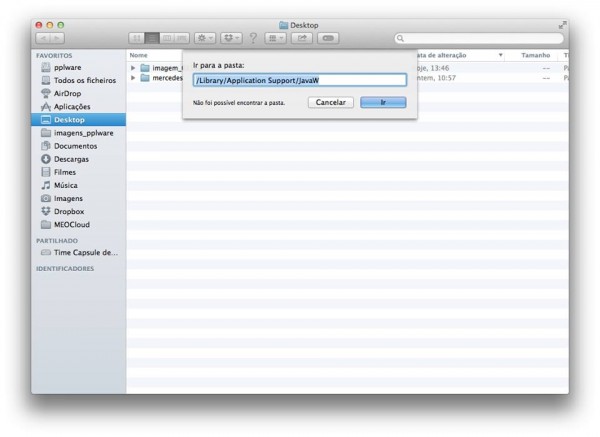Click the AirDrop parachute icon
600x437 pixels.
(46, 93)
